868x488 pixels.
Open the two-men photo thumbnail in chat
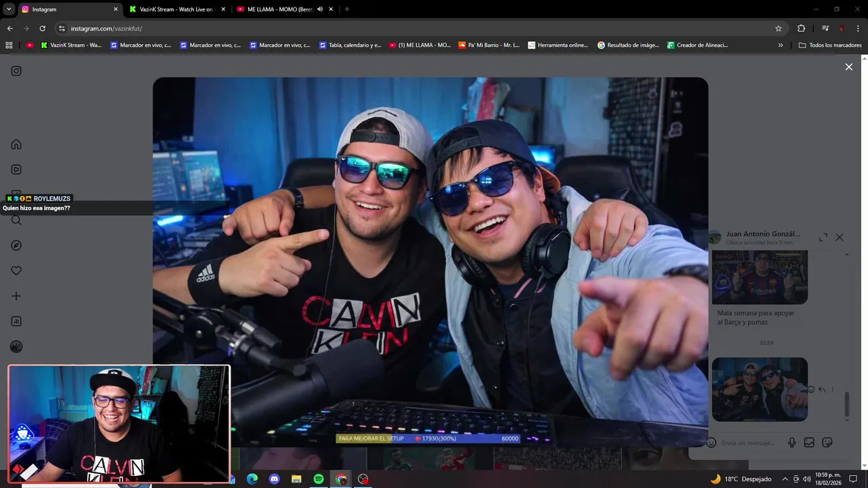tap(759, 389)
